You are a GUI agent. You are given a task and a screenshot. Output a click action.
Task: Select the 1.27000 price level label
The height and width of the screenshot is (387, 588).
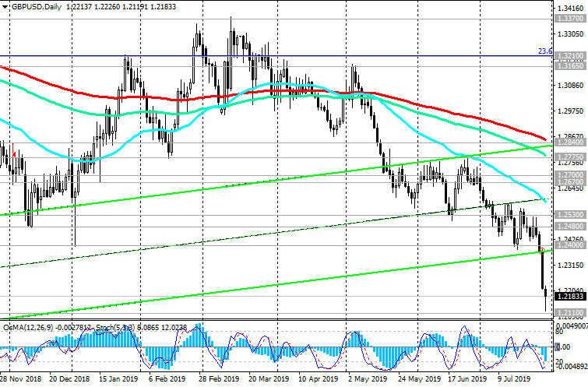570,174
